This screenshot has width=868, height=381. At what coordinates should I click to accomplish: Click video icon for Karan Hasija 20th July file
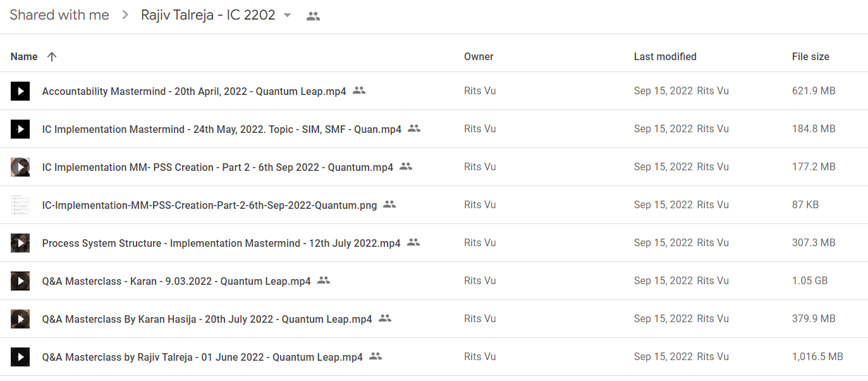point(20,319)
